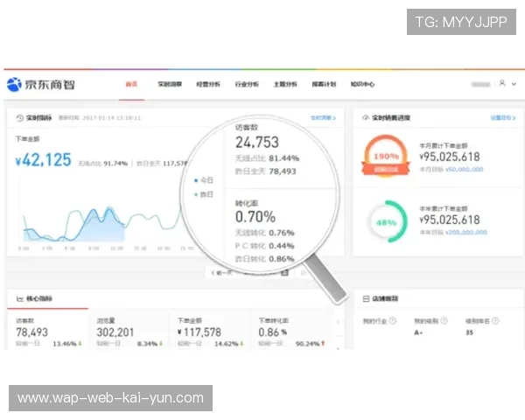The width and height of the screenshot is (525, 420).
Task: Click the 实时洞察 link in 实时指标 panel
Action: [321, 116]
